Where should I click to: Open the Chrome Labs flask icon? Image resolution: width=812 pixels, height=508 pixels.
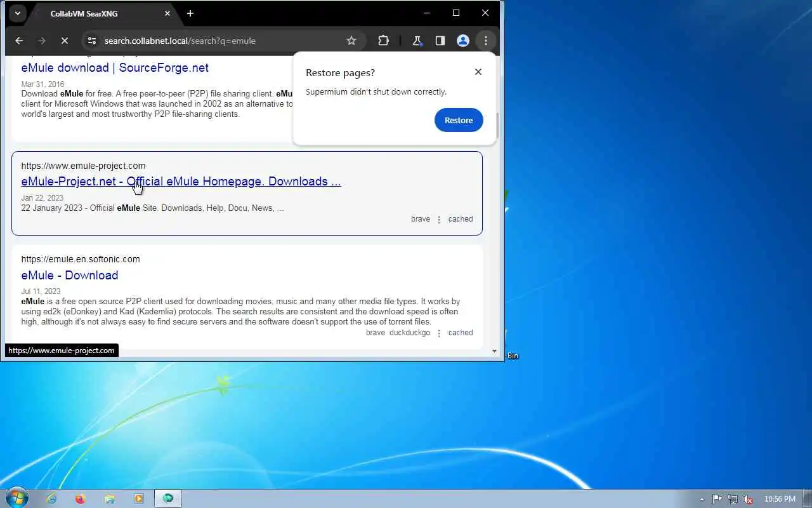(x=417, y=41)
